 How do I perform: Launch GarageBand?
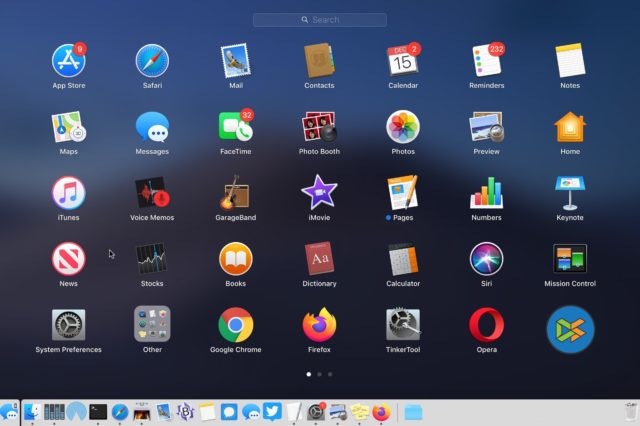pyautogui.click(x=235, y=192)
